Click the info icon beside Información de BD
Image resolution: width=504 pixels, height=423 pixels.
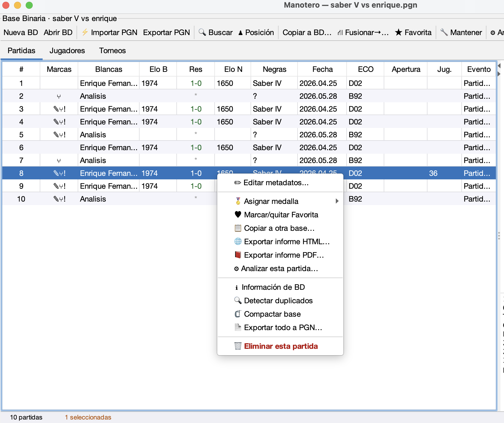(x=237, y=287)
